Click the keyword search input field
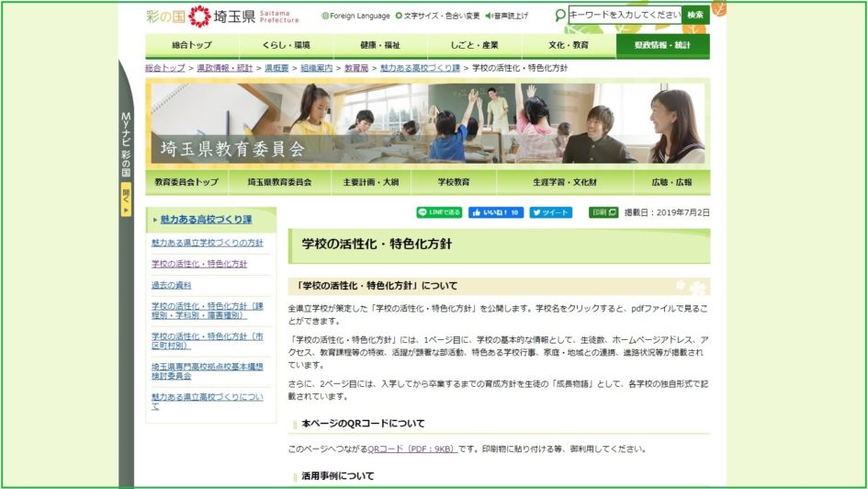The width and height of the screenshot is (868, 489). point(625,15)
